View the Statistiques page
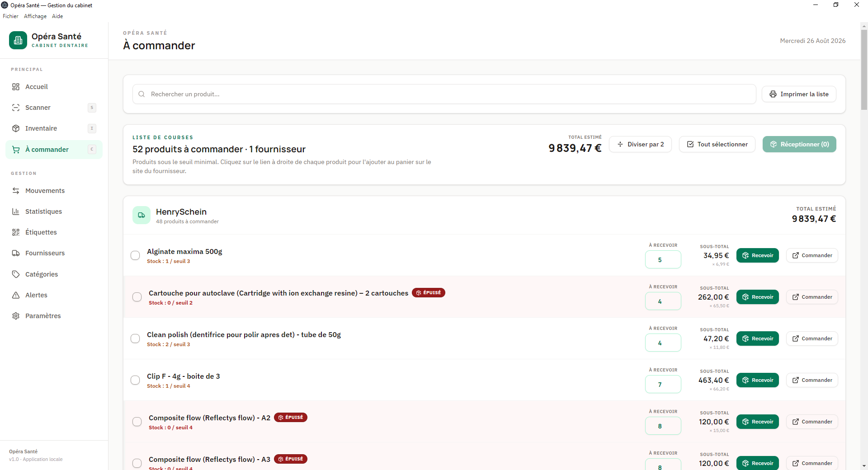The image size is (868, 470). (54, 211)
